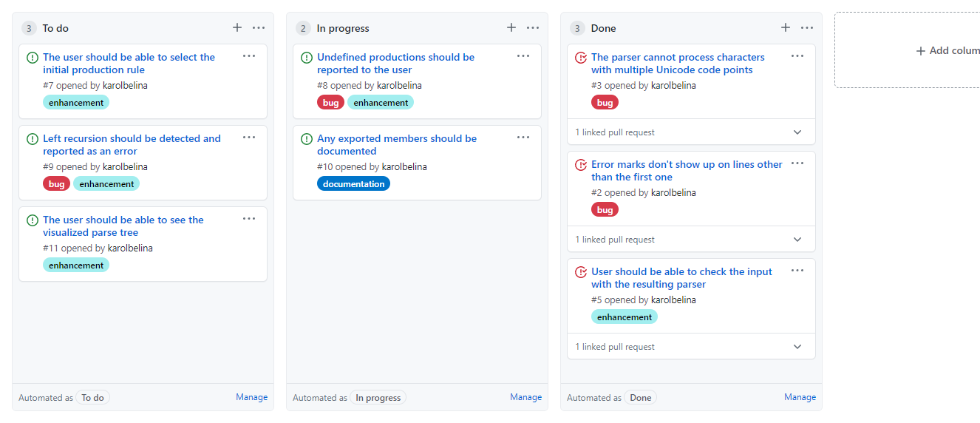Image resolution: width=980 pixels, height=423 pixels.
Task: Add a card to the Done column
Action: point(786,28)
